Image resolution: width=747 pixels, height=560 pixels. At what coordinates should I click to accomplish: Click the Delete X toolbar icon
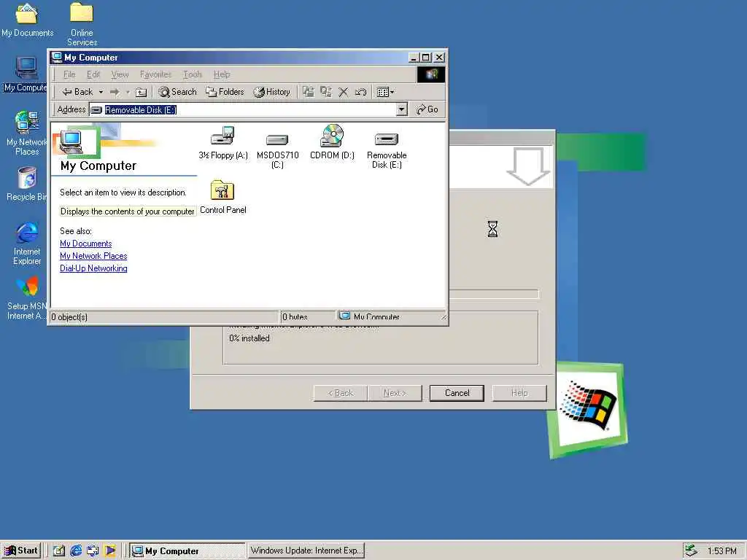[x=343, y=92]
